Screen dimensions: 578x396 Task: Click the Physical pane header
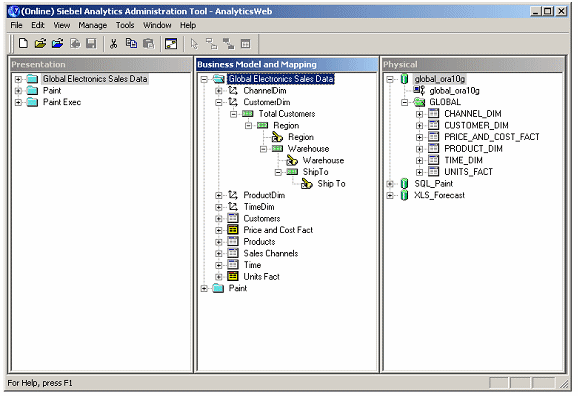[473, 65]
